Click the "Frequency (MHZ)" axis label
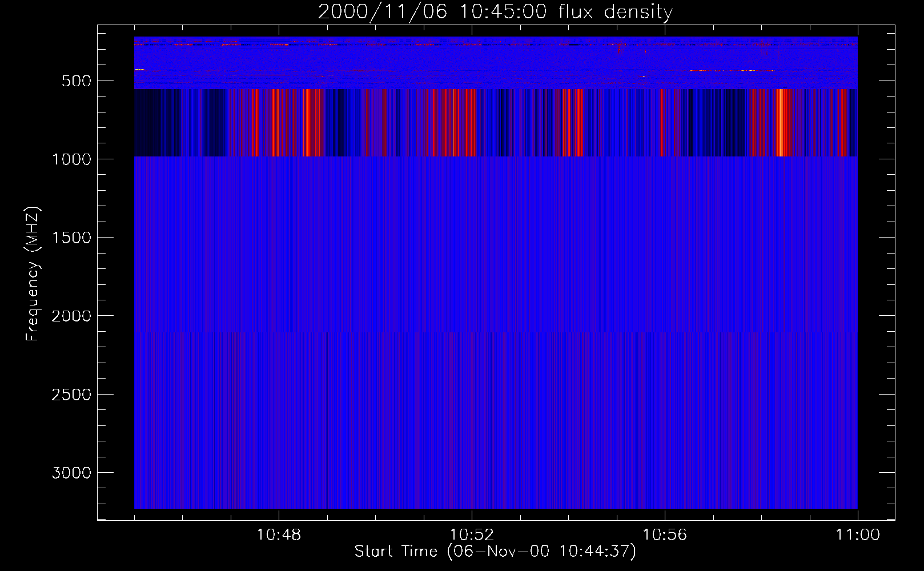Viewport: 924px width, 571px height. tap(33, 274)
